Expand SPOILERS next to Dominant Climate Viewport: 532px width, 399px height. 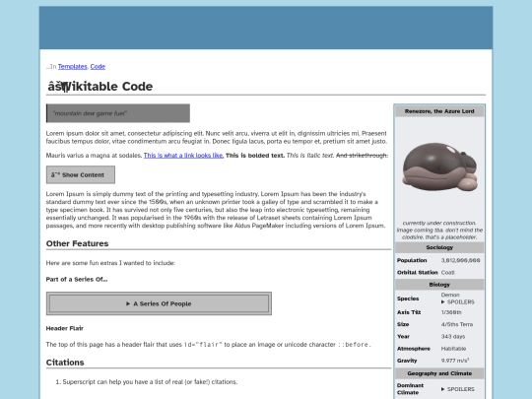[458, 389]
